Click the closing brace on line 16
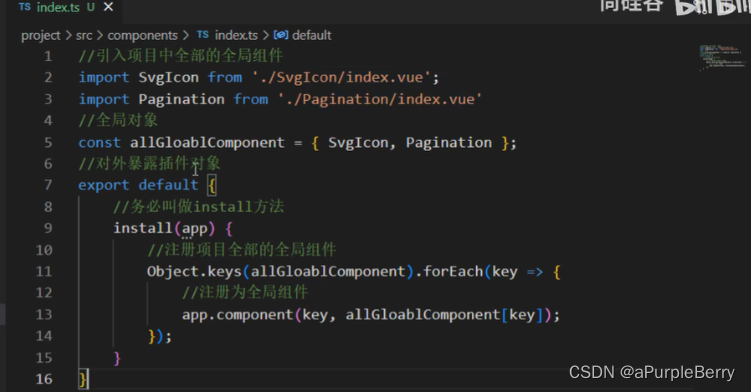Image resolution: width=751 pixels, height=392 pixels. 82,379
